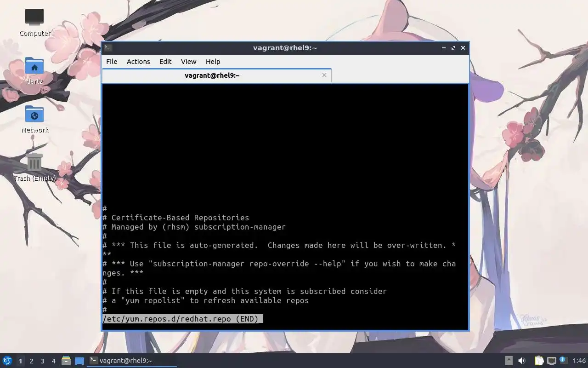Screen dimensions: 588x368
Task: Open the Edit menu
Action: coord(165,62)
